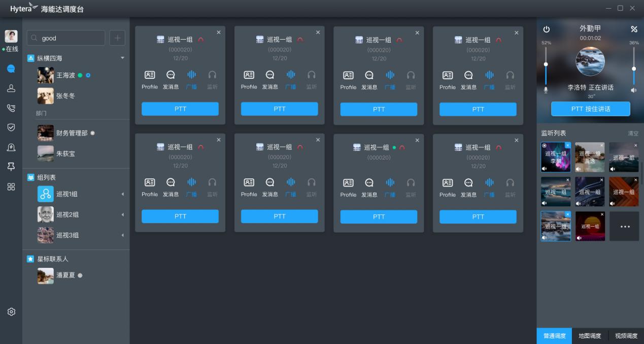
Task: Click the speaker volume slider at 36%
Action: [634, 69]
